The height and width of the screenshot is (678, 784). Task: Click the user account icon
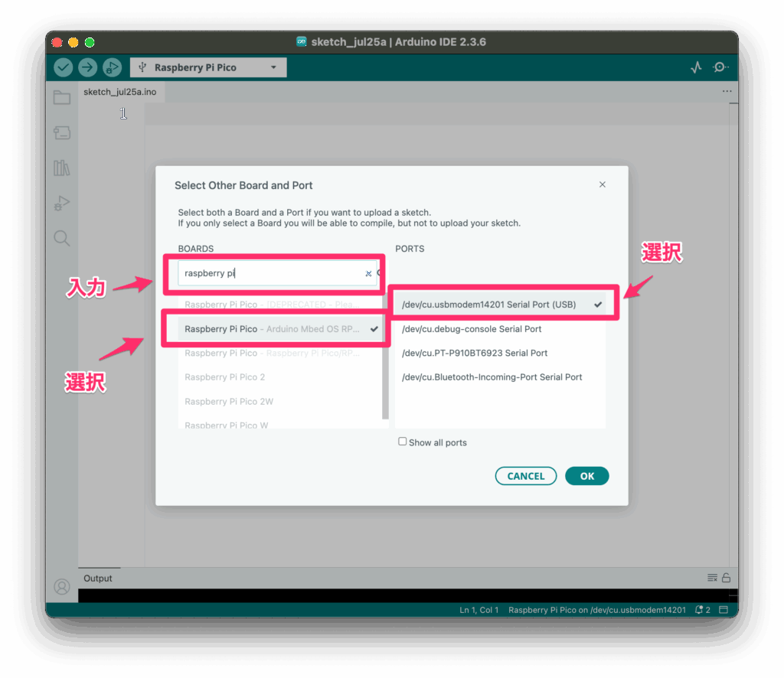click(62, 587)
